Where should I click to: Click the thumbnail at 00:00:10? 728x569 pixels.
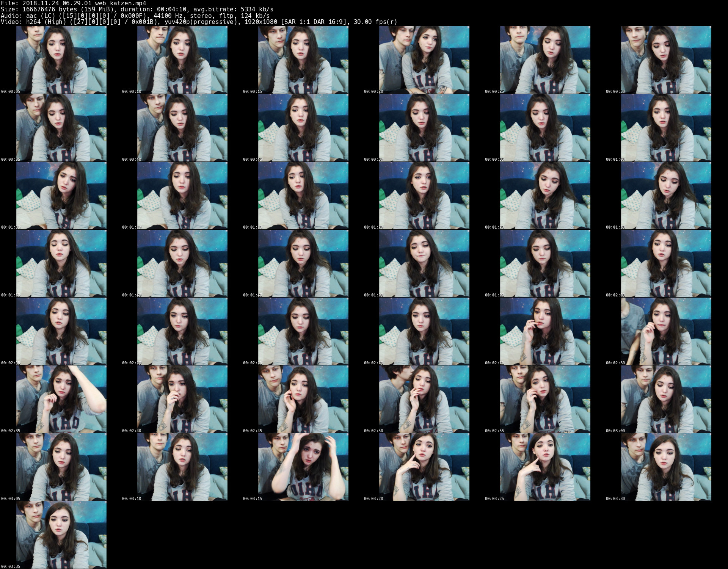point(182,60)
